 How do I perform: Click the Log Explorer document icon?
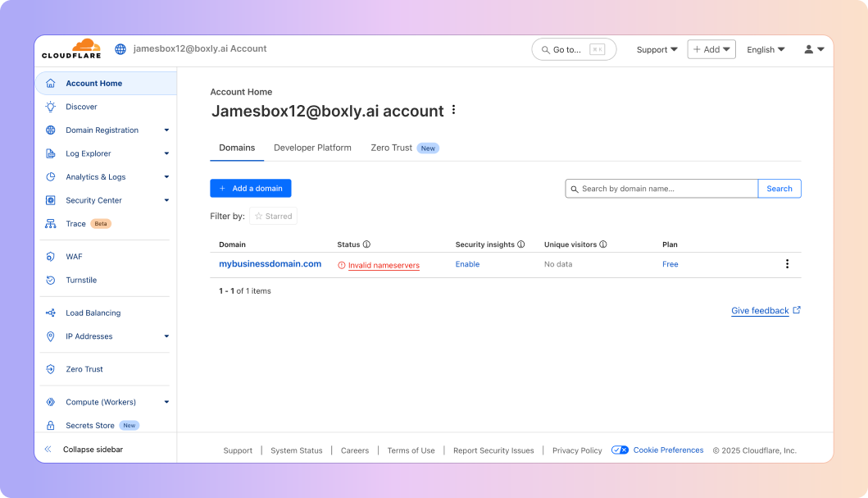pos(50,153)
